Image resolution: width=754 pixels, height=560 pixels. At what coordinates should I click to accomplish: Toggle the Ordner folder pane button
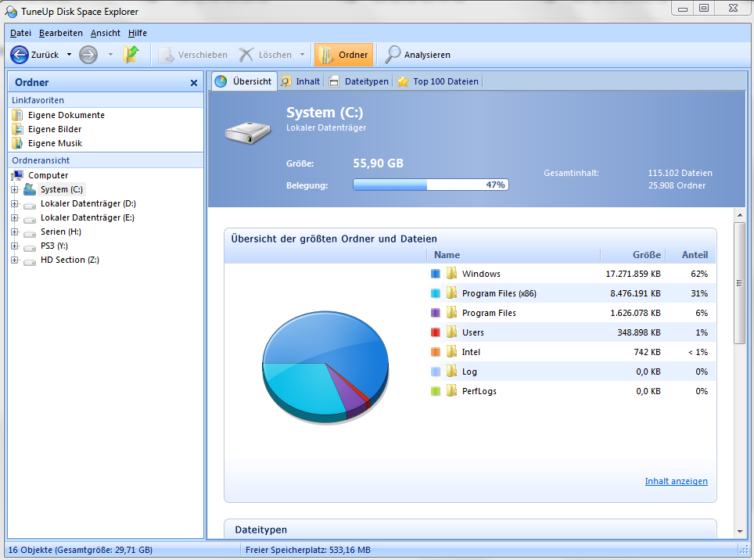tap(344, 55)
